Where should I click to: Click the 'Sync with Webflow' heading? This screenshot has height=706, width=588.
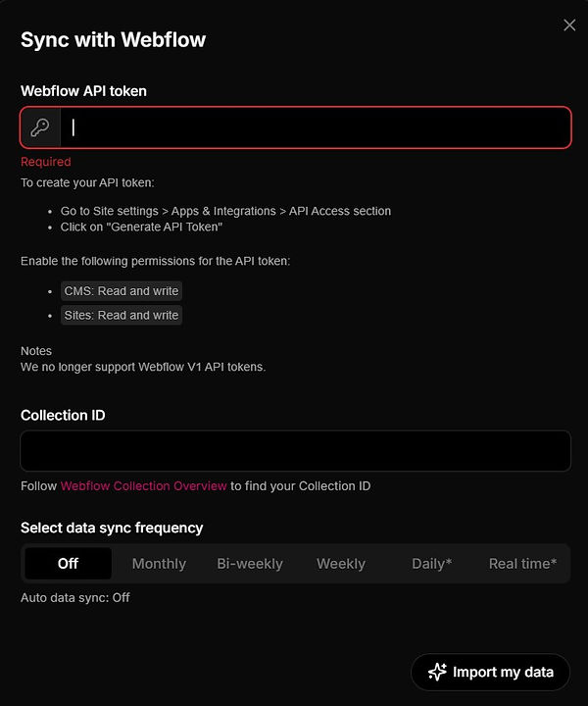click(113, 39)
